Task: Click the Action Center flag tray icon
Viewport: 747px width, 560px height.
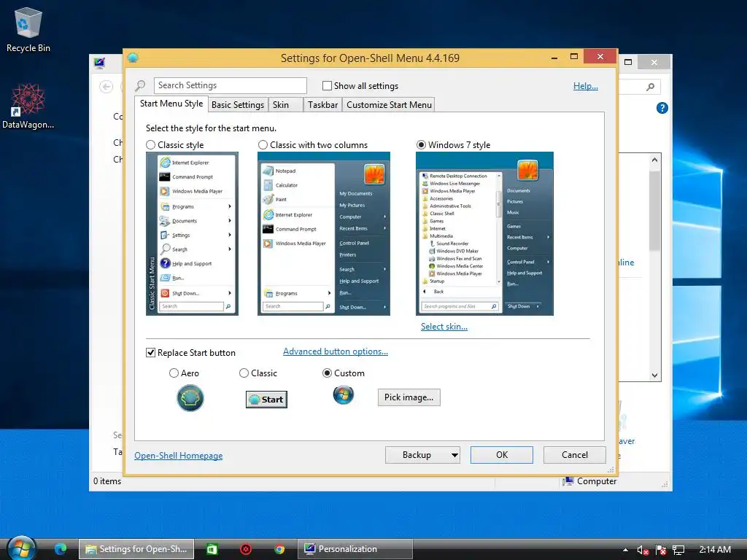Action: (x=660, y=550)
